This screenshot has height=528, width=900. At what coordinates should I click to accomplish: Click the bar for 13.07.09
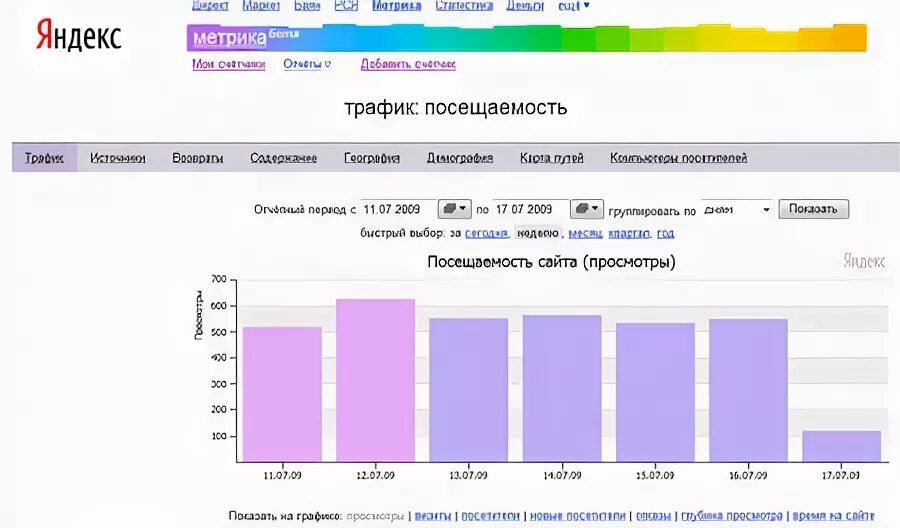(469, 390)
